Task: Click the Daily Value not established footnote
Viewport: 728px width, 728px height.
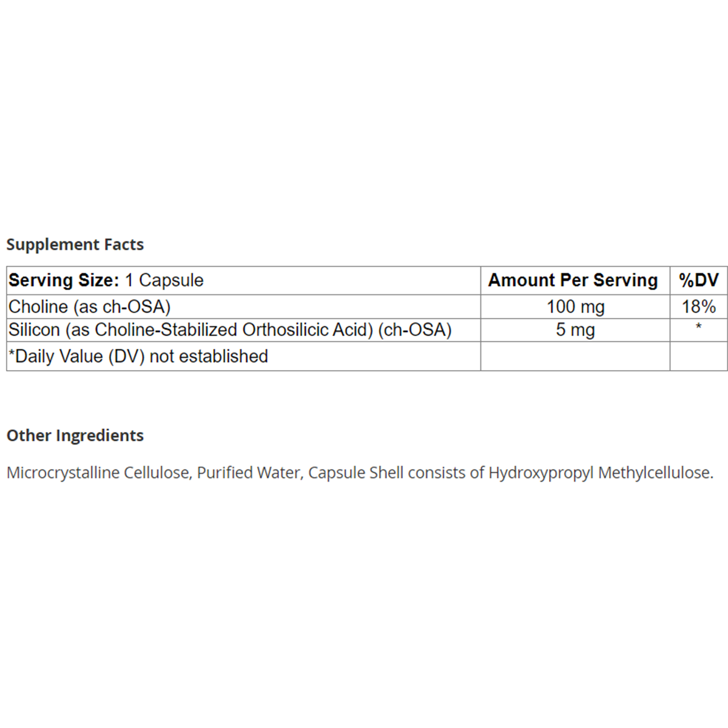Action: [x=138, y=356]
